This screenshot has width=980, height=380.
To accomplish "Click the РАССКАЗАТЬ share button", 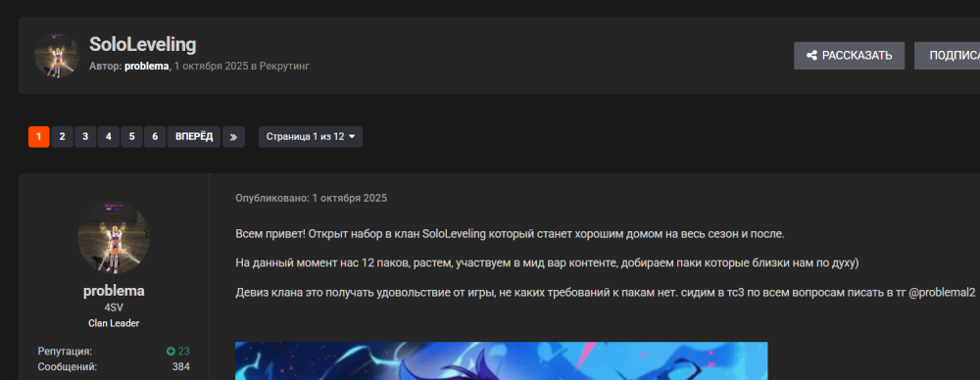I will 849,56.
